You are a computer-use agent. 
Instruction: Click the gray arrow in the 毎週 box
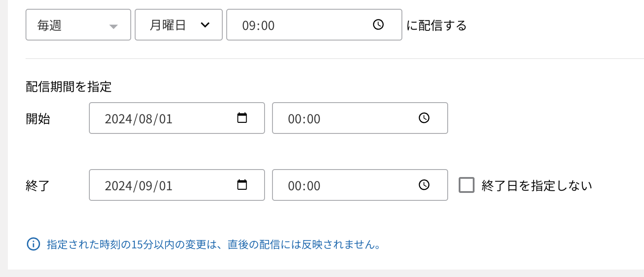(x=114, y=26)
